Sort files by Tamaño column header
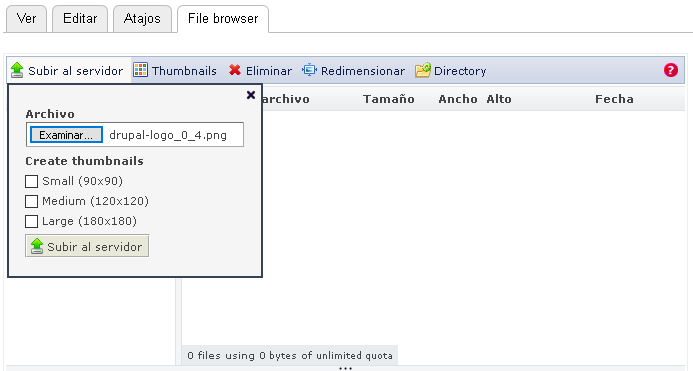Viewport: 693px width, 371px height. 388,99
